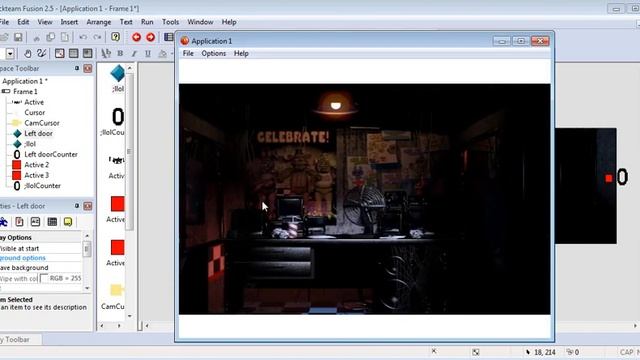
Task: Save the application with the floppy disk icon
Action: point(18,37)
